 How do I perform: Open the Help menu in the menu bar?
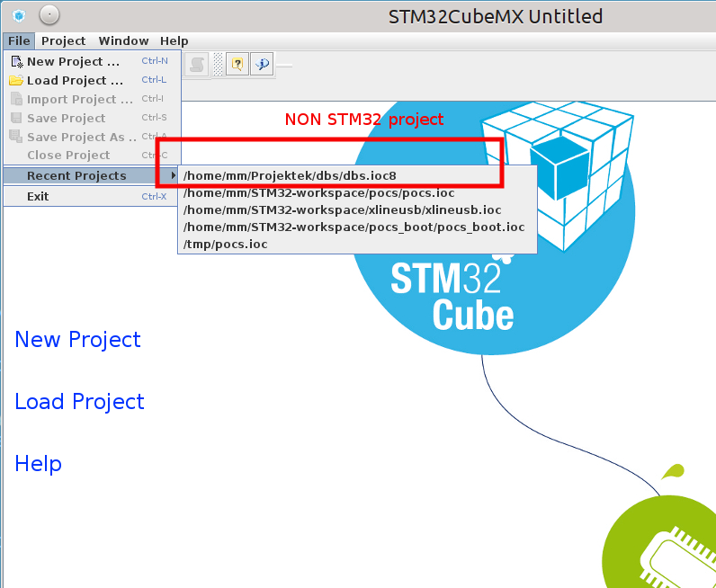pos(174,41)
